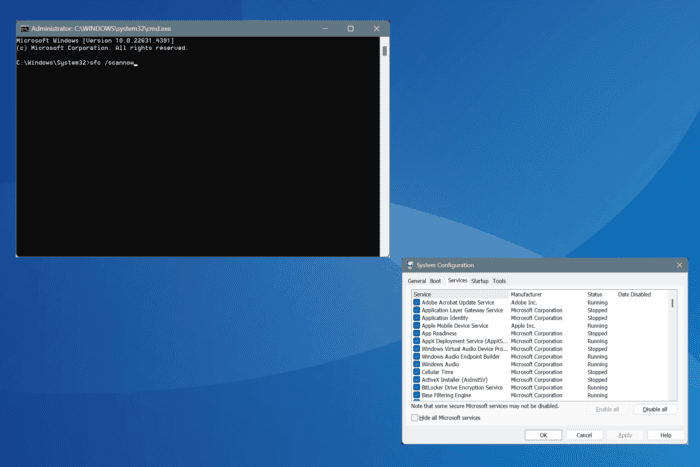Screen dimensions: 700x467
Task: Click the Enable all button
Action: 607,409
